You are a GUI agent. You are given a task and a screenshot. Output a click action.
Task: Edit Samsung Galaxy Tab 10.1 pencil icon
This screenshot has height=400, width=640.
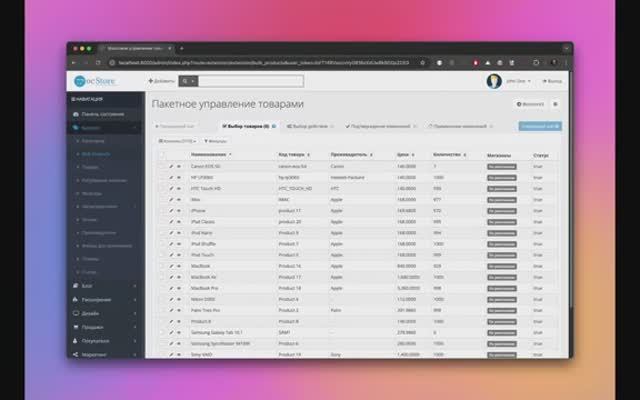pyautogui.click(x=171, y=332)
